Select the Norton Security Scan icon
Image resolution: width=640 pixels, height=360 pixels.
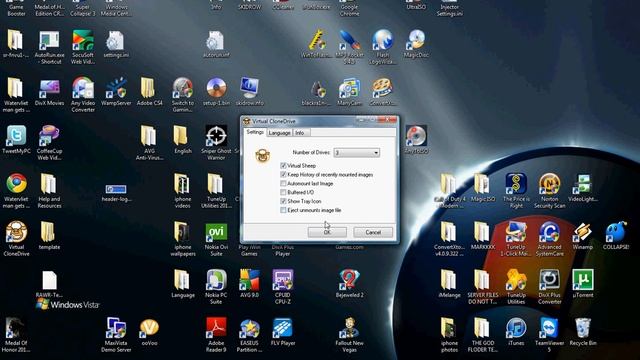(549, 191)
